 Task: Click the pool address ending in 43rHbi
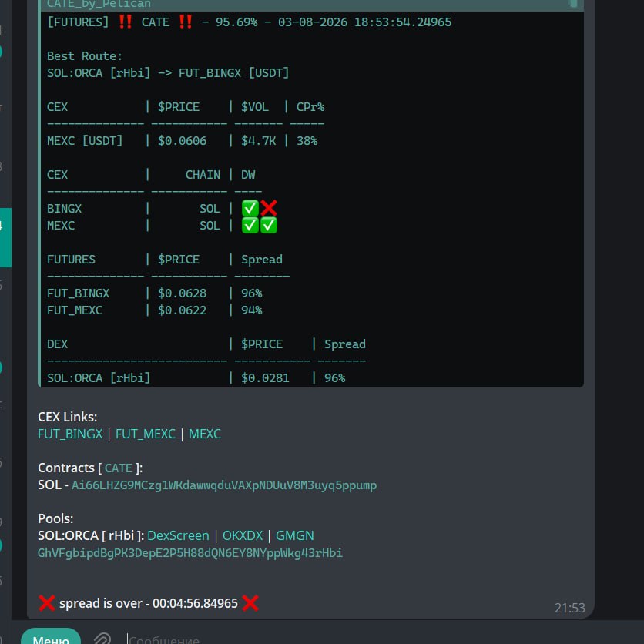tap(190, 553)
